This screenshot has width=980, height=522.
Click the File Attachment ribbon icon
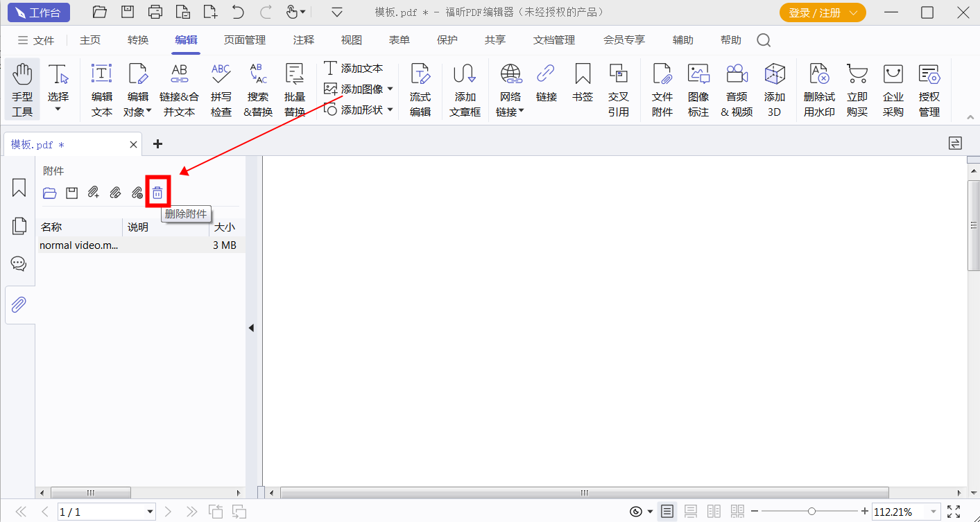662,90
